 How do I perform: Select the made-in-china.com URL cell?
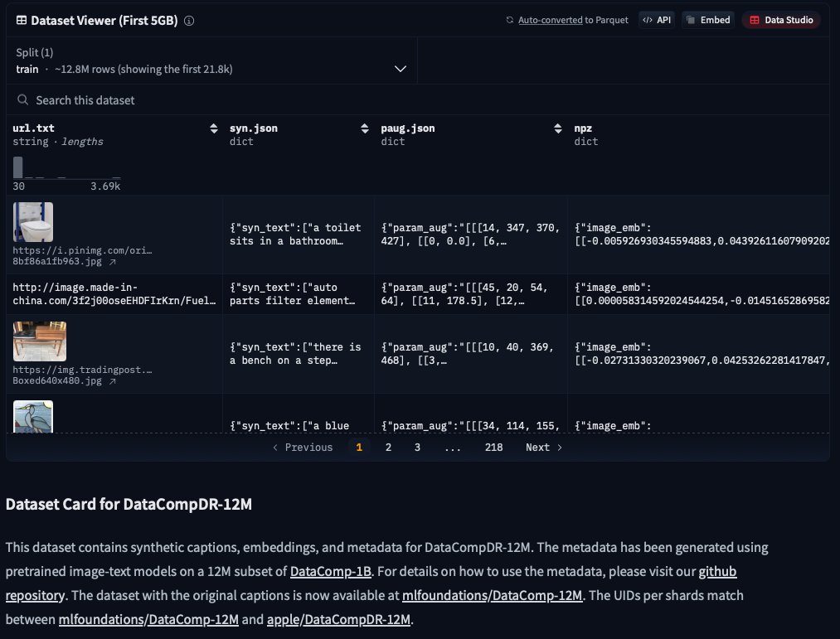coord(114,294)
